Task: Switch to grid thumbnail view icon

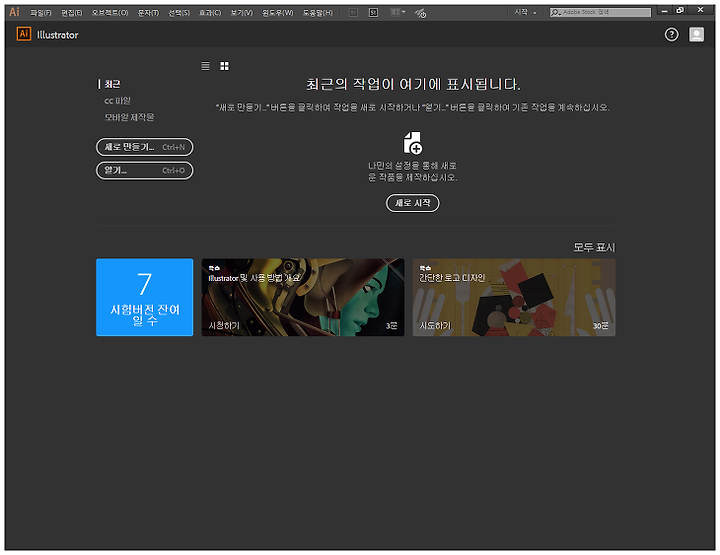Action: tap(224, 66)
